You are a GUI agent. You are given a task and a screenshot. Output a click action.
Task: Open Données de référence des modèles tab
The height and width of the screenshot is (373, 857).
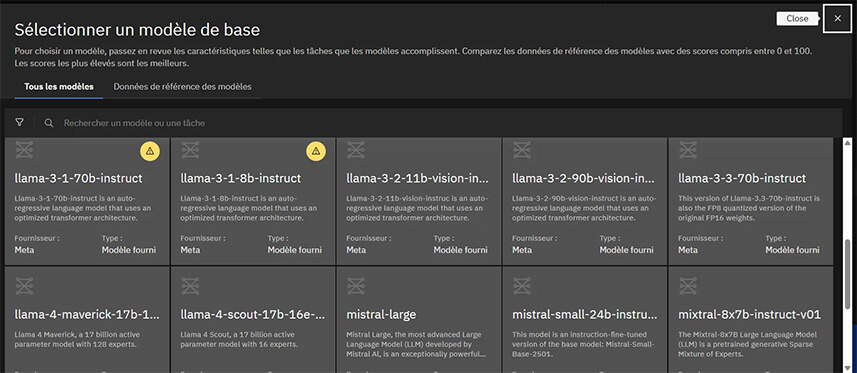[x=183, y=86]
